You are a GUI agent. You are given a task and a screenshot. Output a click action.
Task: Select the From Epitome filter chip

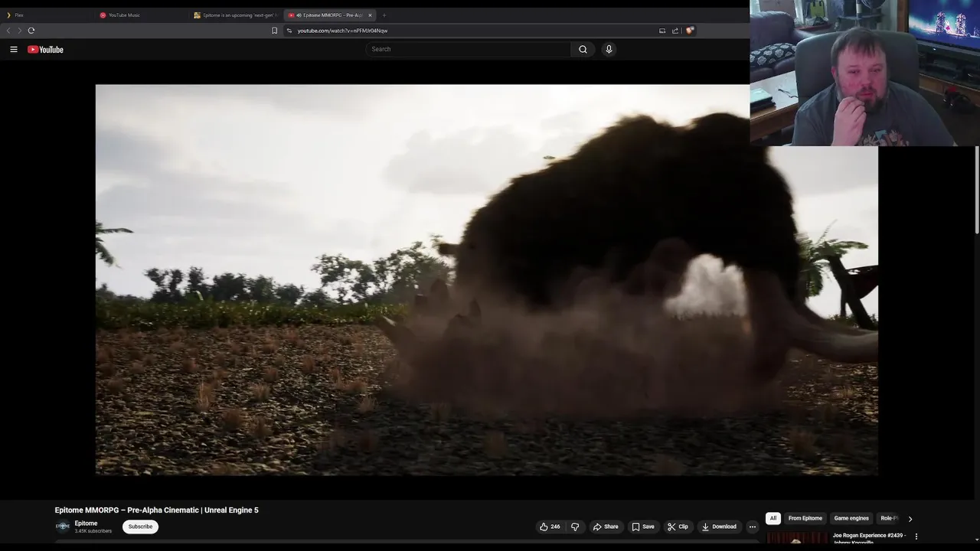click(805, 518)
